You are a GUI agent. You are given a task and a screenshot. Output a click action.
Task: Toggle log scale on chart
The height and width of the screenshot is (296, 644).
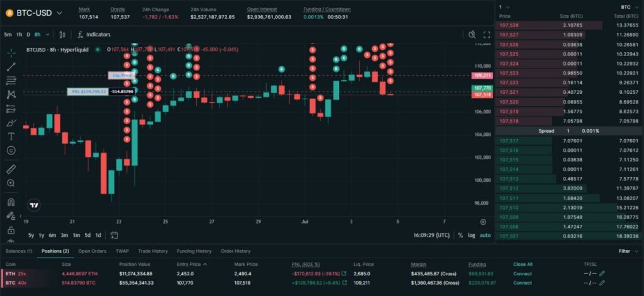pyautogui.click(x=472, y=235)
